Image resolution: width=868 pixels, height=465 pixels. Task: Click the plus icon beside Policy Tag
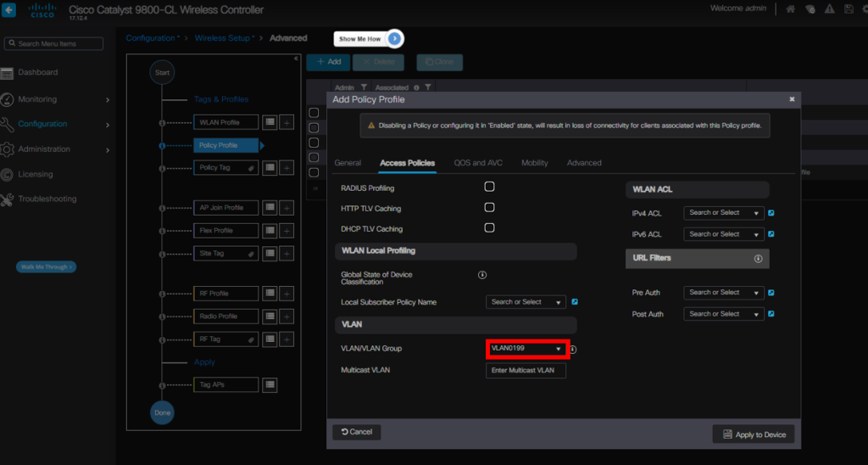point(287,167)
